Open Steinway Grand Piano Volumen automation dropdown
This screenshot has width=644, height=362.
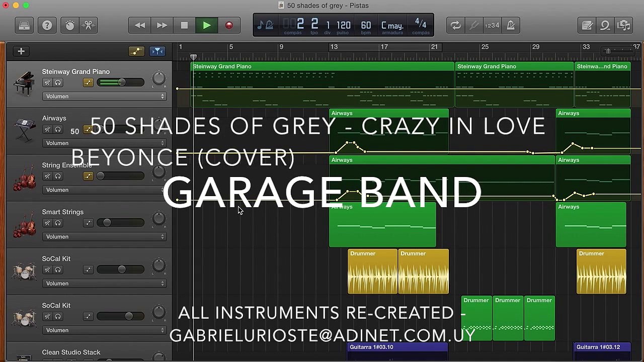(x=105, y=96)
